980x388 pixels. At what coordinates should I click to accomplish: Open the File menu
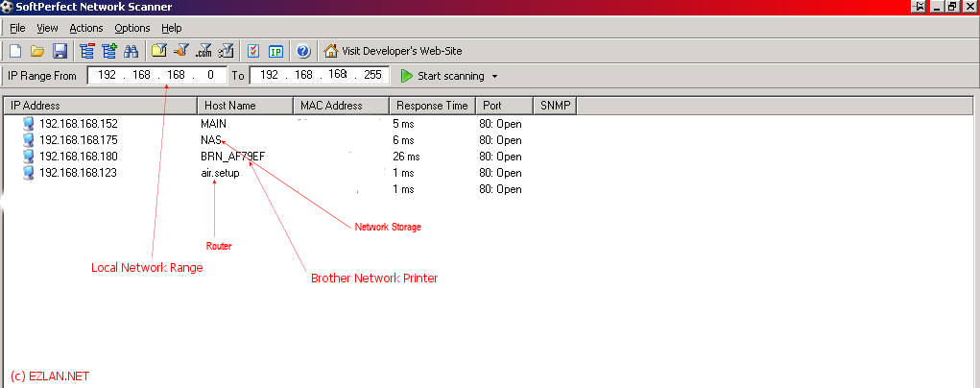coord(17,28)
